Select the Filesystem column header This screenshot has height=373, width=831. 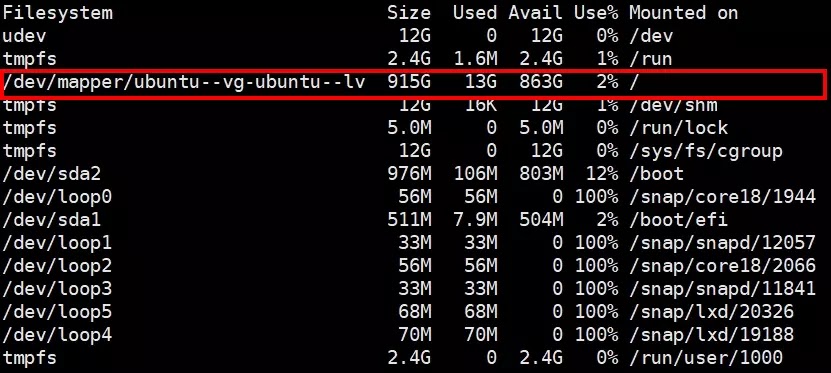(x=58, y=13)
